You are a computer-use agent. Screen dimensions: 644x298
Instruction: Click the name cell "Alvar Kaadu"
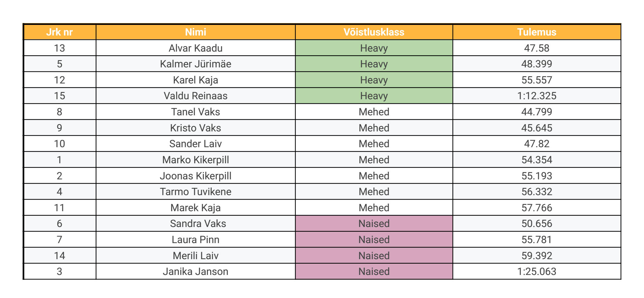195,48
